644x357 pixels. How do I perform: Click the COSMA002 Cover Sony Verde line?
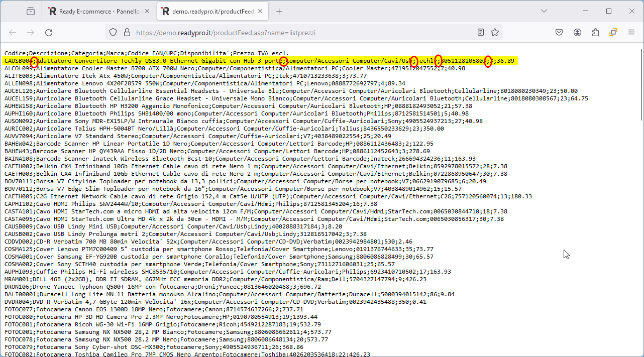[x=199, y=264]
